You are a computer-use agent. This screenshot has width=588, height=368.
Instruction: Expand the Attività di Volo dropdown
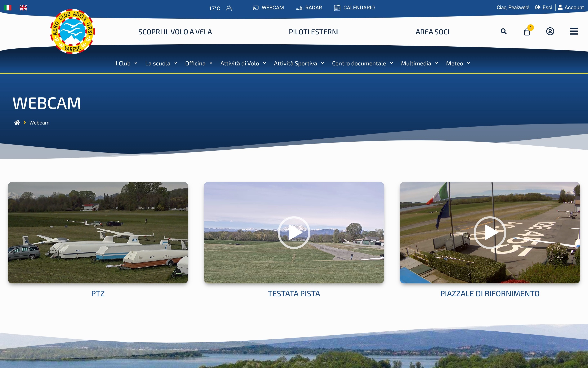(x=243, y=64)
